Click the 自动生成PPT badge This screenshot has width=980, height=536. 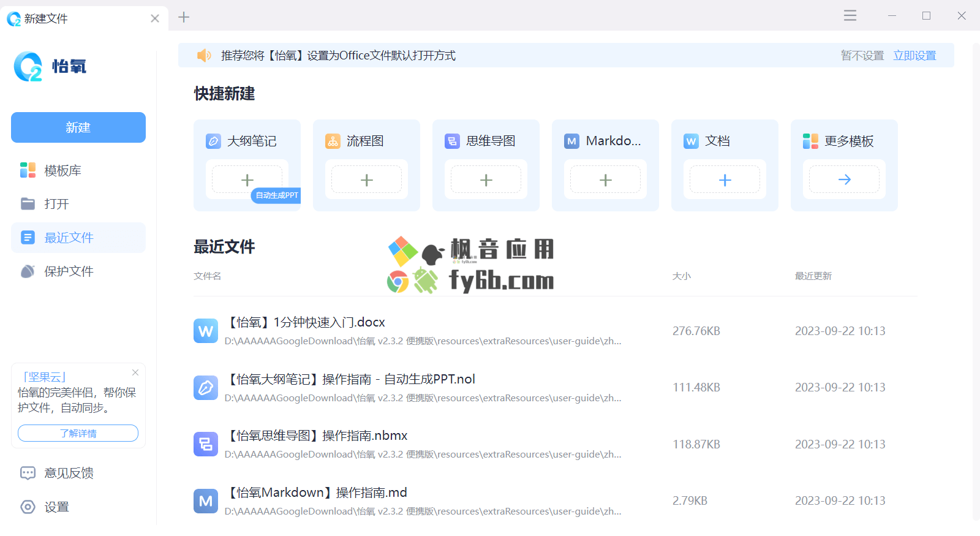click(x=276, y=195)
